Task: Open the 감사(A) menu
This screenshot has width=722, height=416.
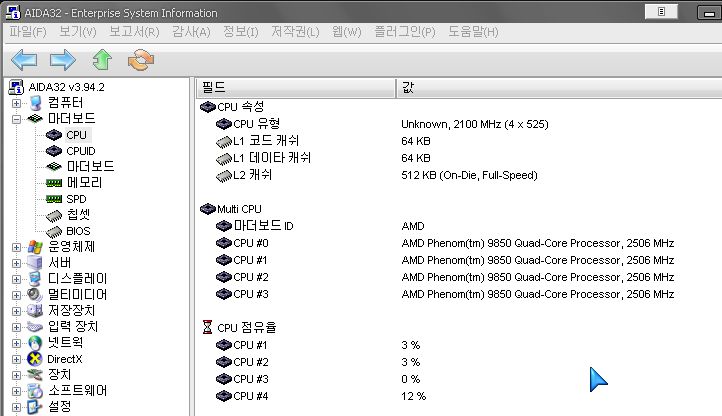Action: coord(191,32)
